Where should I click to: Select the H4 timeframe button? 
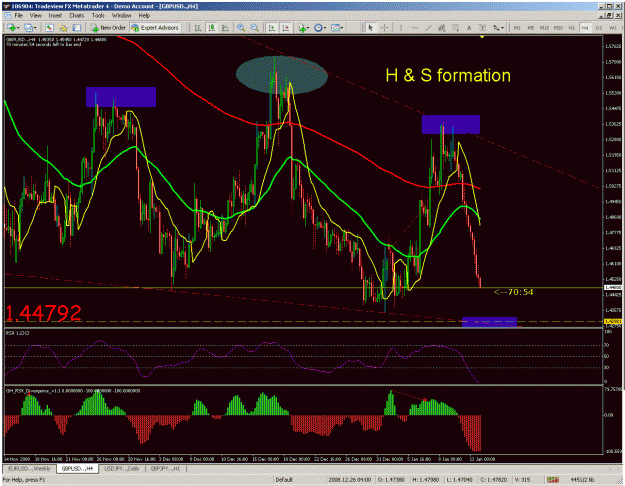585,28
